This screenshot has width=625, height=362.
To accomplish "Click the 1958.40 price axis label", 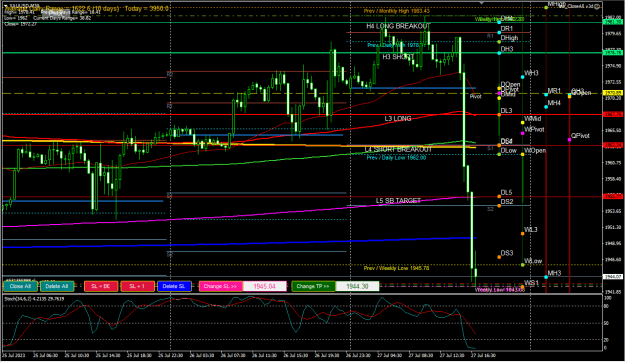I will pyautogui.click(x=613, y=179).
